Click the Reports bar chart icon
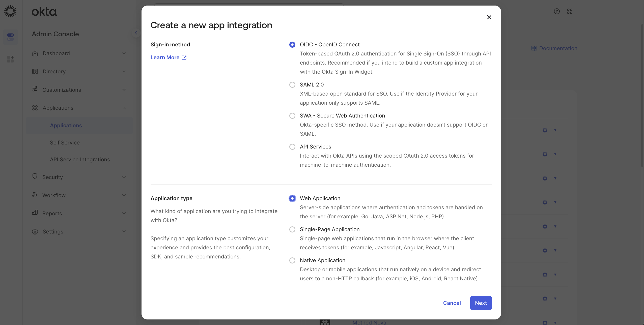This screenshot has height=325, width=644. [x=35, y=213]
